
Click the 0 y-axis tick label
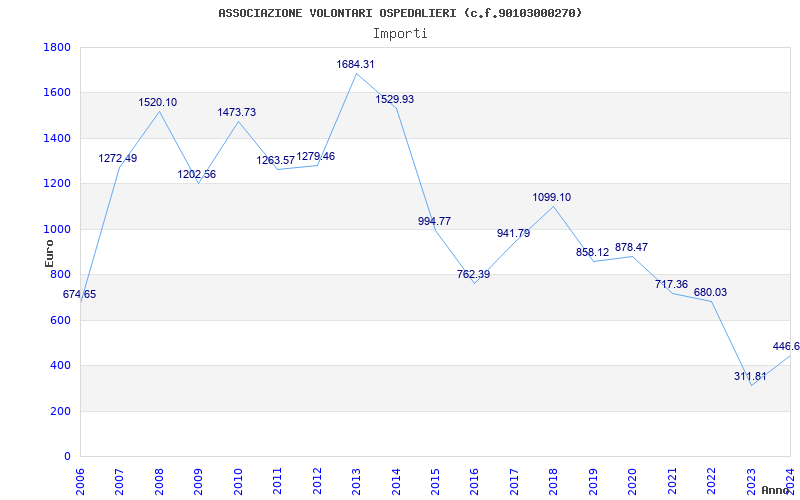coord(67,457)
